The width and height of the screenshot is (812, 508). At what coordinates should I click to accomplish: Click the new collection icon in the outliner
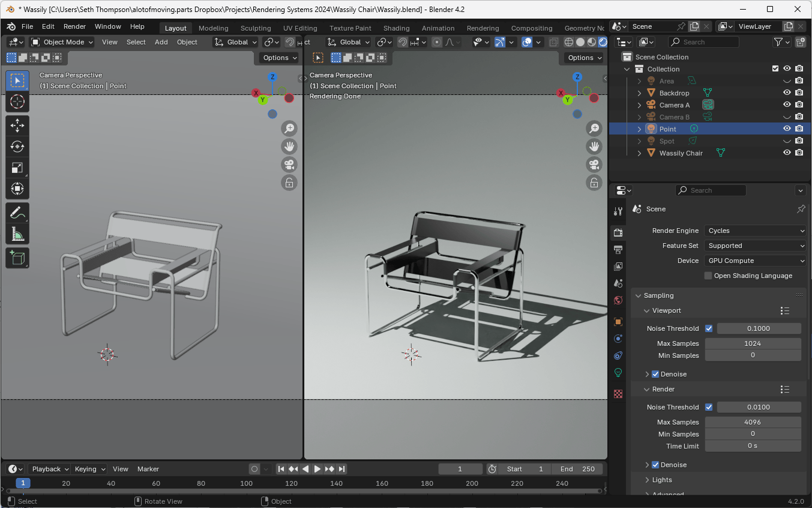click(x=801, y=42)
